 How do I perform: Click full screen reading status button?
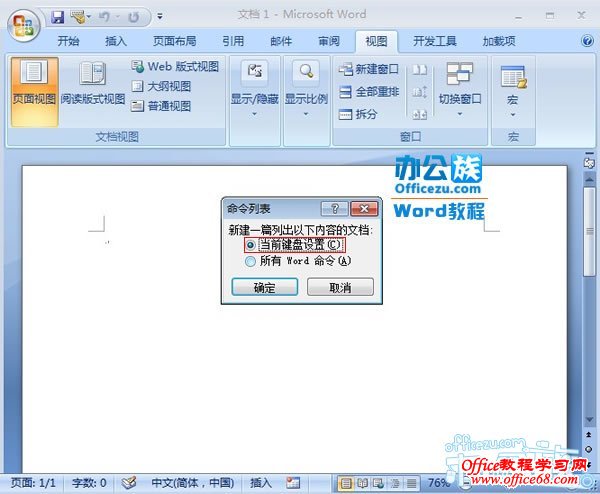pyautogui.click(x=362, y=484)
